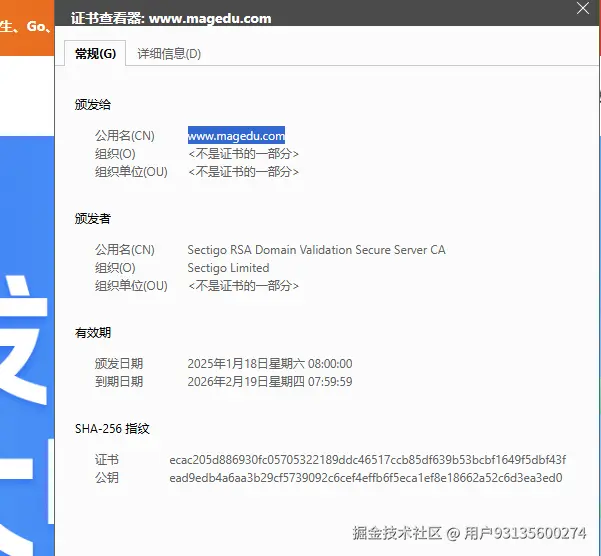Click issuer name Sectigo RSA Domain Validation Secure Server CA

(316, 250)
